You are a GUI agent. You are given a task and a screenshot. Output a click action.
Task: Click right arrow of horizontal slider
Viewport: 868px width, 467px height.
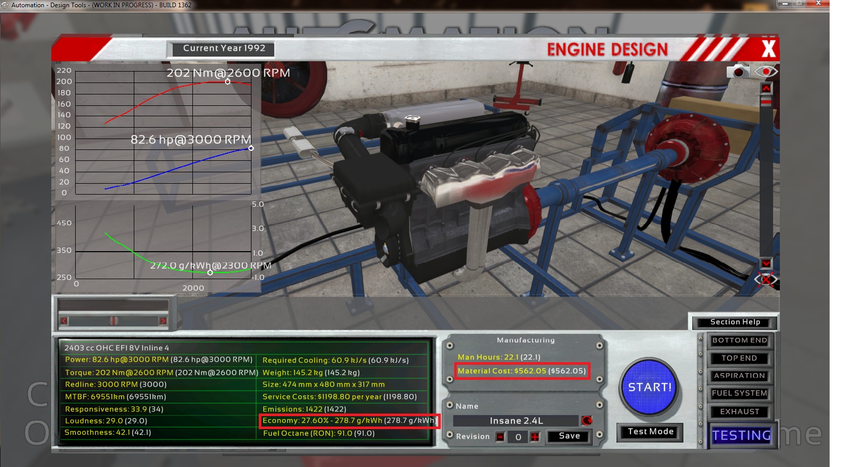tap(163, 321)
